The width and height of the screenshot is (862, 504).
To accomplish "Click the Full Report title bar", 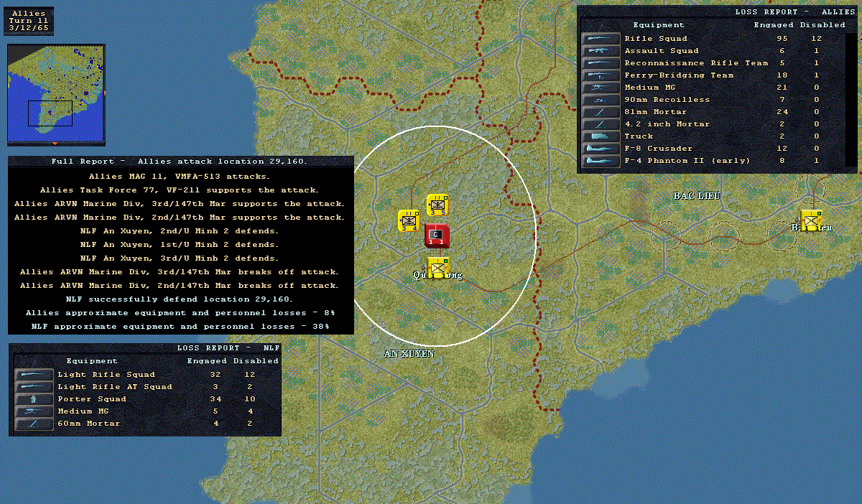I will [180, 162].
